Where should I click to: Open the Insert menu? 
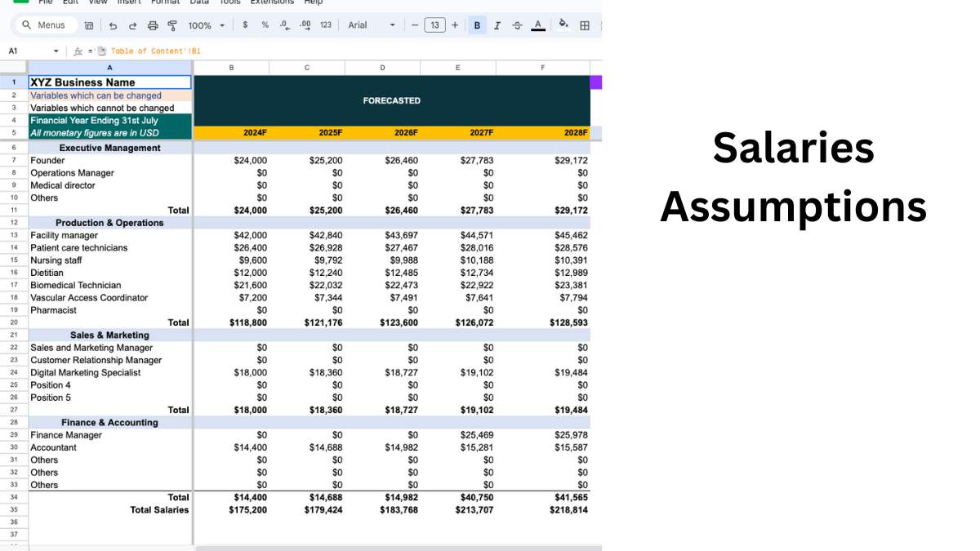pos(129,2)
